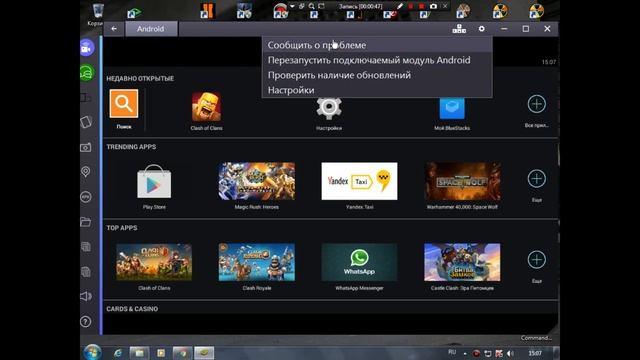The image size is (640, 360).
Task: Open Clash Royale thumbnail
Action: (257, 262)
